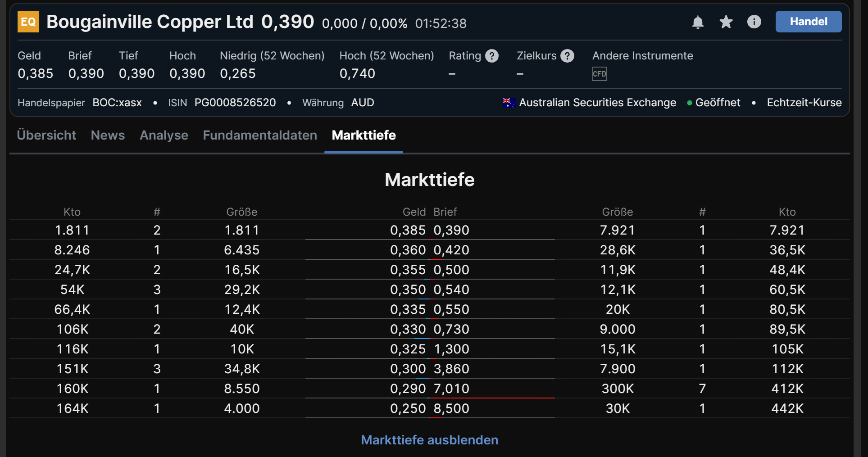
Task: Click the Andere Instrumente label
Action: tap(643, 56)
